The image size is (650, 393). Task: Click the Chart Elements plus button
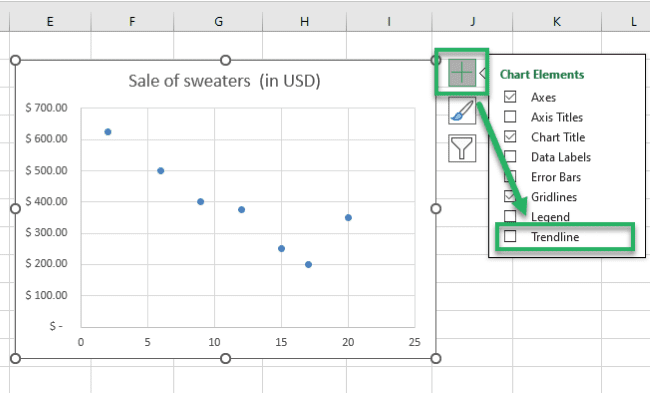(462, 73)
